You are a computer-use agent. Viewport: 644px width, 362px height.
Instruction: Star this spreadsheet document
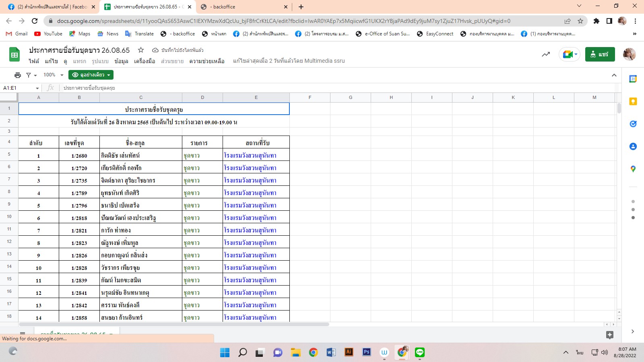point(141,50)
